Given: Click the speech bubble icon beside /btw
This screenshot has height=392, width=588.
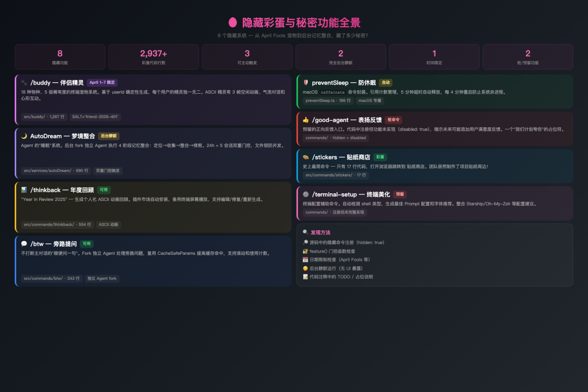Looking at the screenshot, I should (24, 244).
